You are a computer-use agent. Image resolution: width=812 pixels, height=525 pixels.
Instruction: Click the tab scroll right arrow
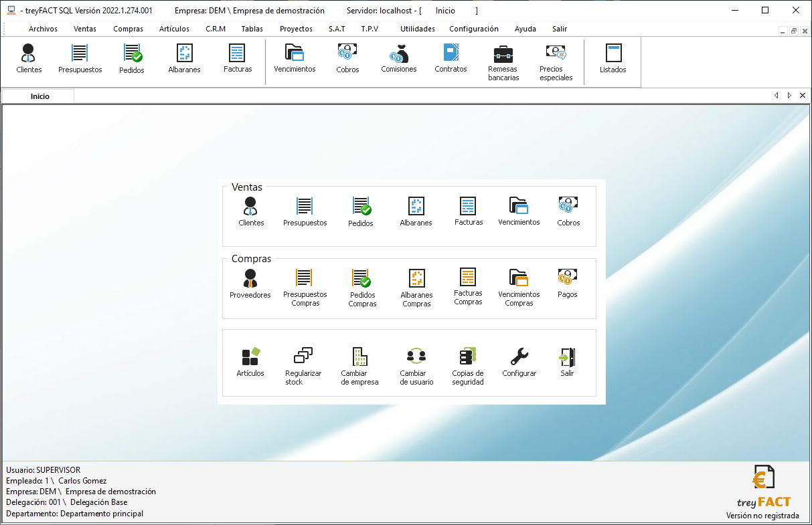(789, 96)
